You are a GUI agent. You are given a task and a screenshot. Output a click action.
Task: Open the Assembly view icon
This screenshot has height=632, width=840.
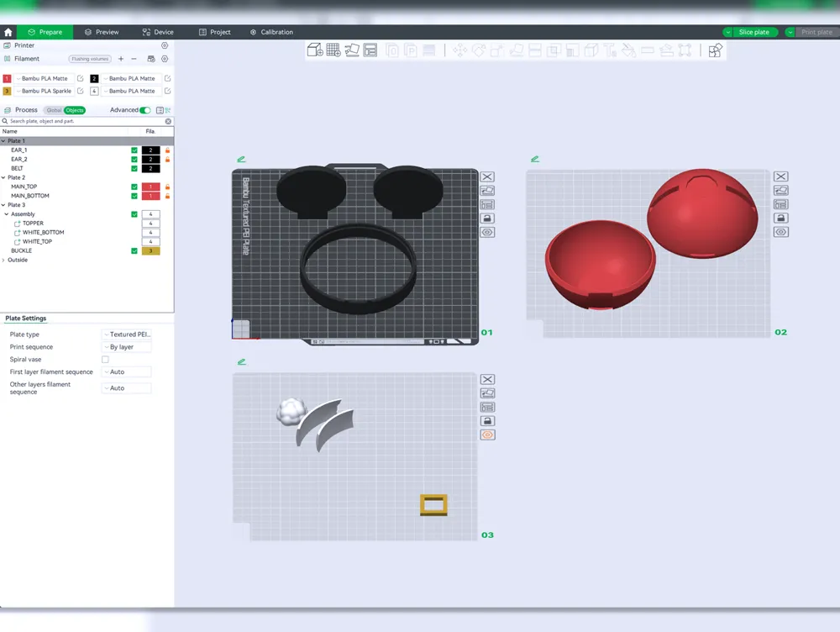(715, 50)
